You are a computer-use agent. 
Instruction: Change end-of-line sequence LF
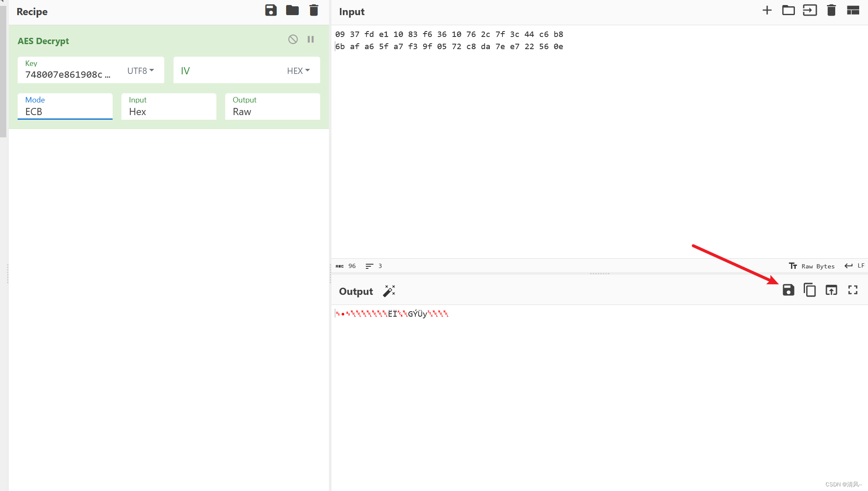pos(854,266)
